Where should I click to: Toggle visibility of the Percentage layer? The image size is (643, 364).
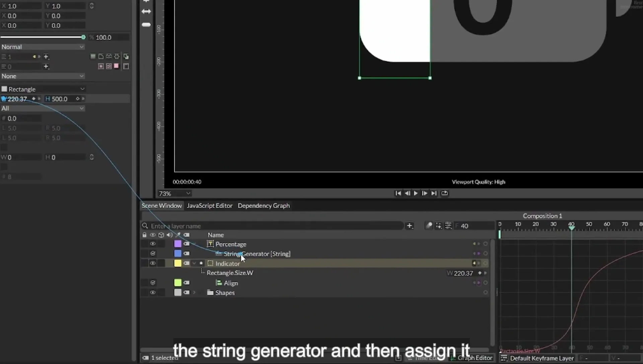point(153,244)
